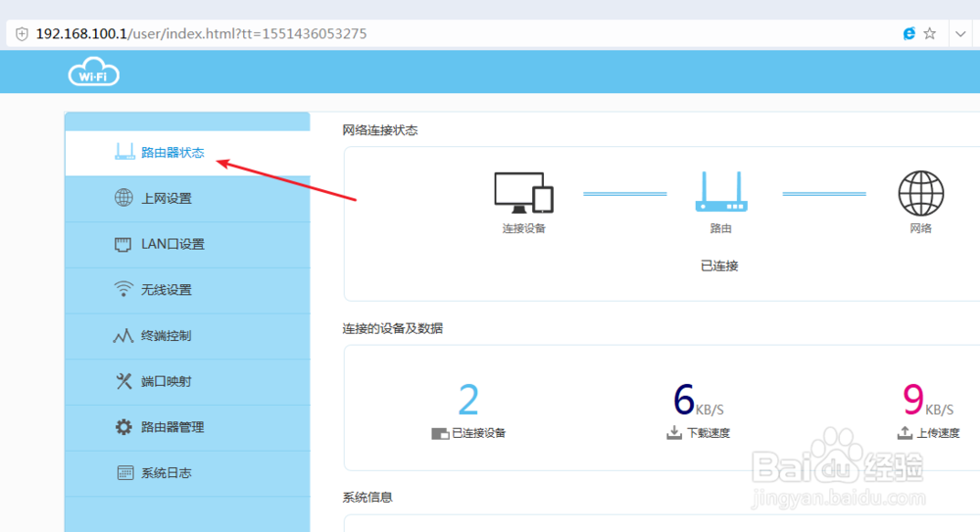Click the globe icon beside 上网设置
The width and height of the screenshot is (980, 532).
click(x=123, y=198)
